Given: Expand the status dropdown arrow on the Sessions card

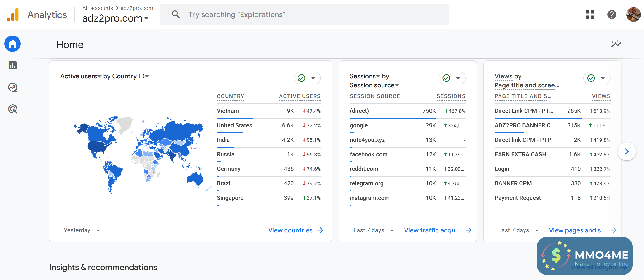Looking at the screenshot, I should point(458,78).
